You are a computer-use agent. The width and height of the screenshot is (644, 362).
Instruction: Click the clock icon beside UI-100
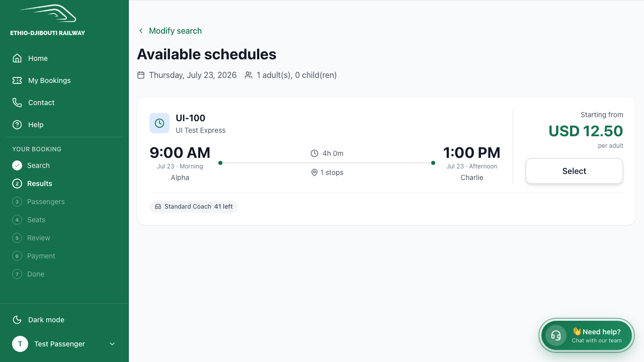159,123
